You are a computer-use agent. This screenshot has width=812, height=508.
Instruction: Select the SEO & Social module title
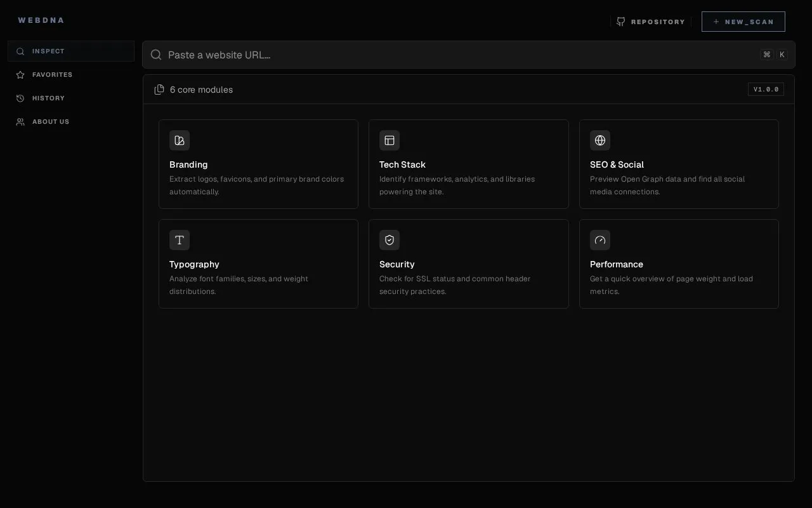617,164
